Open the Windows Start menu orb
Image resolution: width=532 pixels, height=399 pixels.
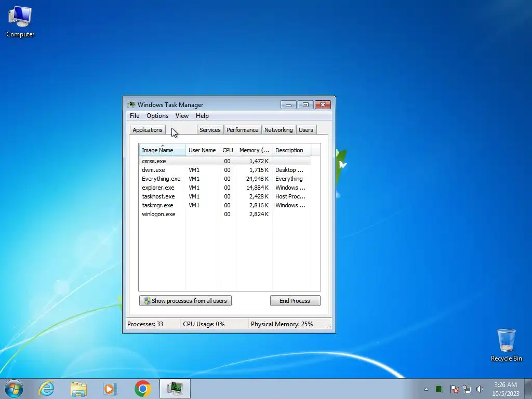pos(14,389)
